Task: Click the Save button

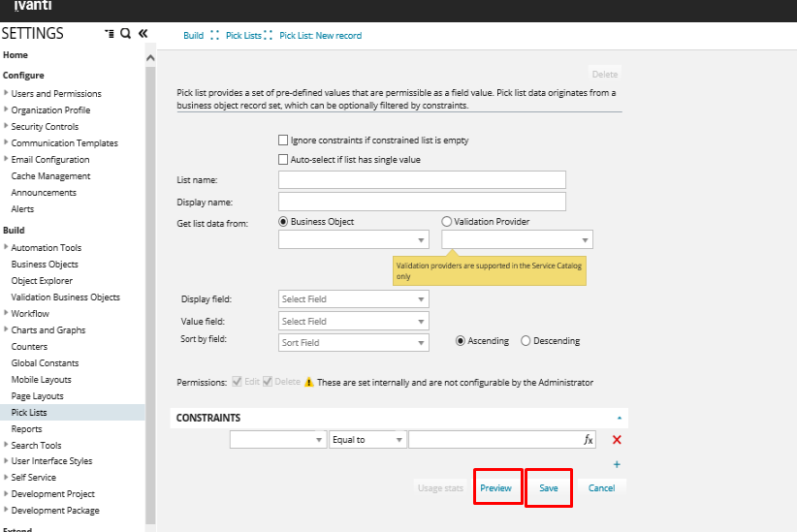Action: tap(549, 488)
